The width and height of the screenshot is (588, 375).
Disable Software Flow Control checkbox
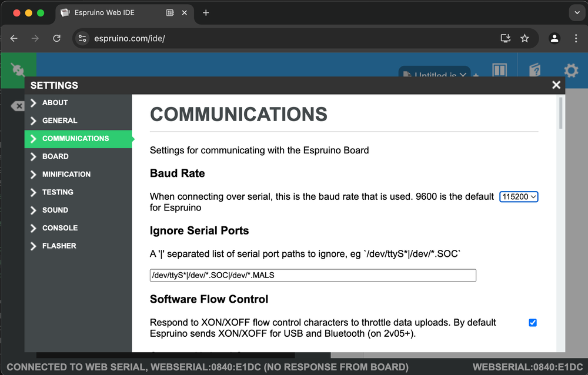[x=532, y=322]
